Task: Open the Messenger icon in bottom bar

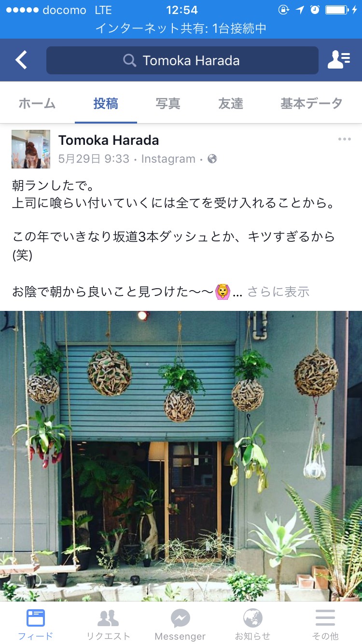Action: pyautogui.click(x=181, y=618)
